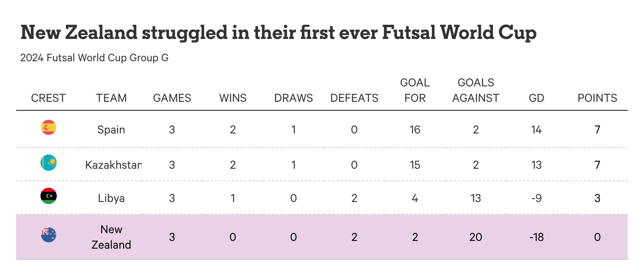
Task: Sort by the DEFEATS column header
Action: [x=354, y=98]
